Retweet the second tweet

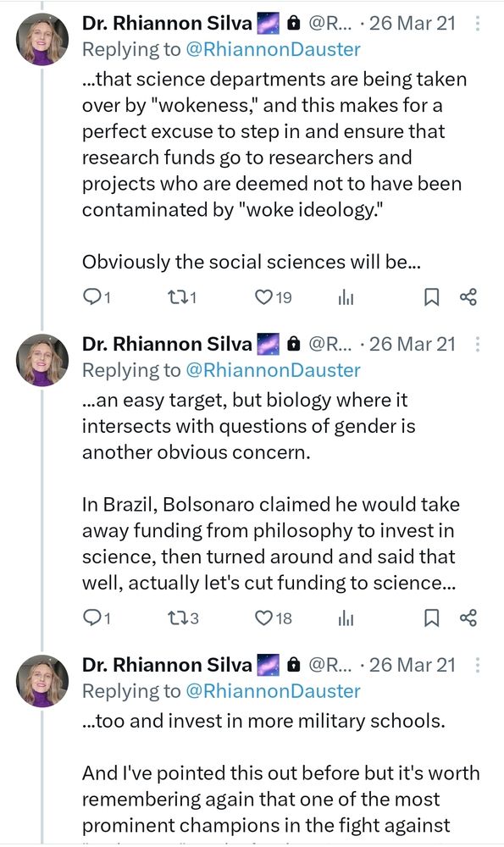coord(177,618)
